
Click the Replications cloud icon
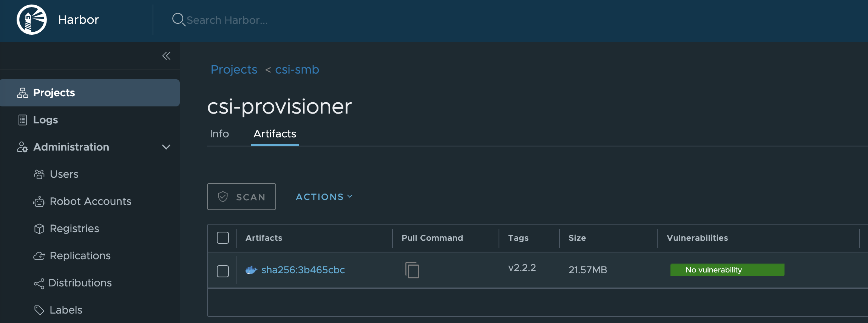[39, 256]
